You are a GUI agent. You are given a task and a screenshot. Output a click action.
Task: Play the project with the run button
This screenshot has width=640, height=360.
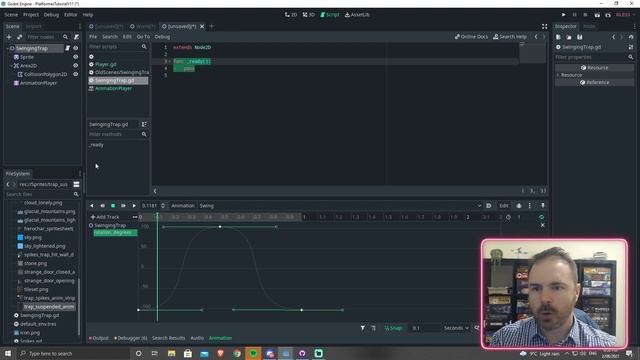tap(564, 15)
